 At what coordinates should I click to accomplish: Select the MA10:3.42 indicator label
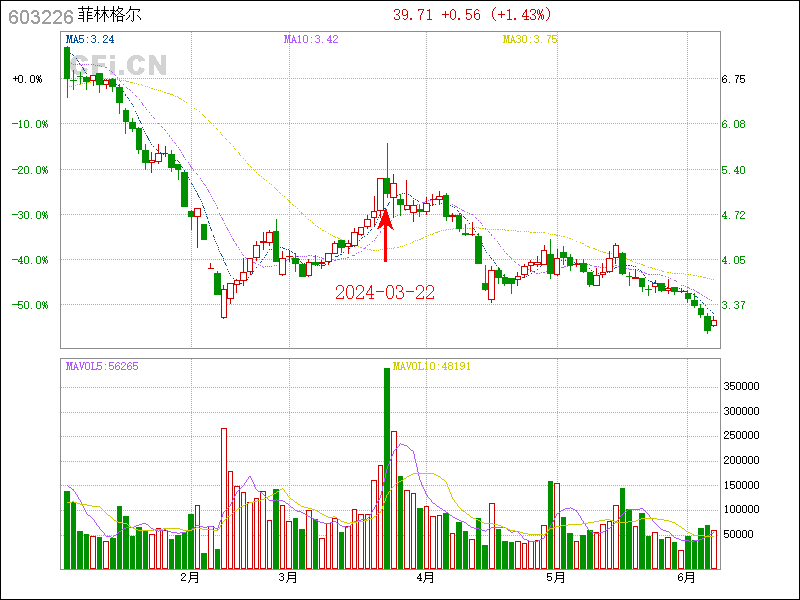pyautogui.click(x=311, y=40)
